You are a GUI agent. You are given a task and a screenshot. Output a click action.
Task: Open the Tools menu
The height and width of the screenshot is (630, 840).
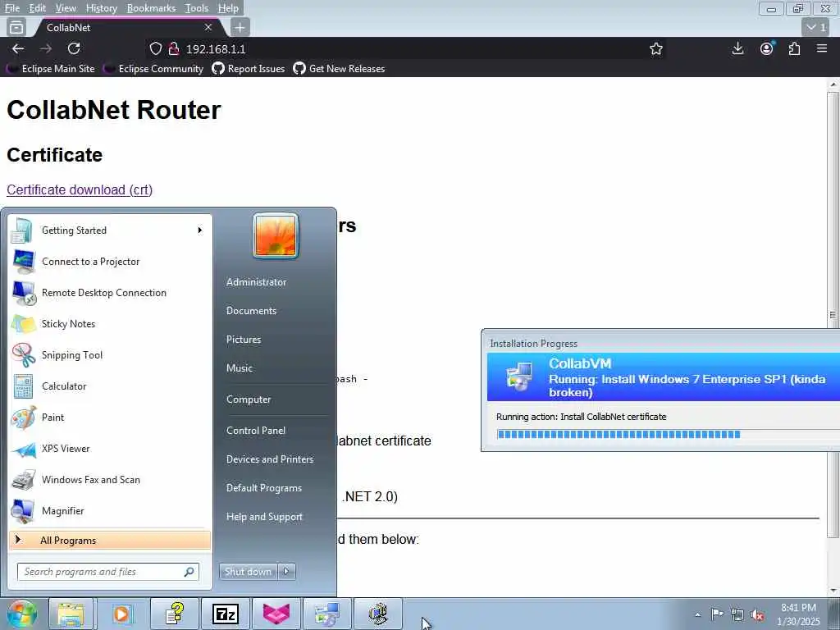197,8
